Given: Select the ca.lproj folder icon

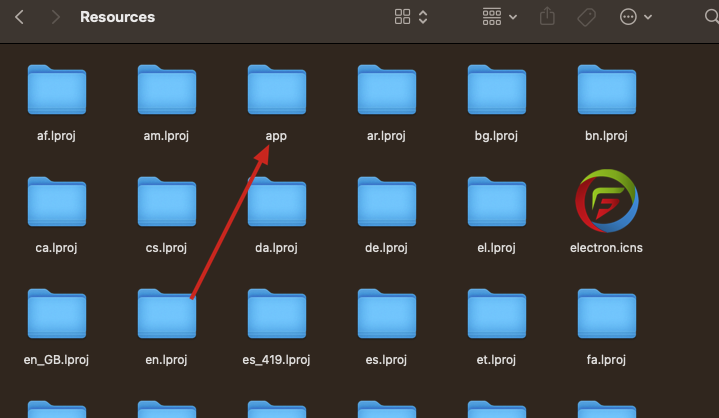Looking at the screenshot, I should (56, 202).
